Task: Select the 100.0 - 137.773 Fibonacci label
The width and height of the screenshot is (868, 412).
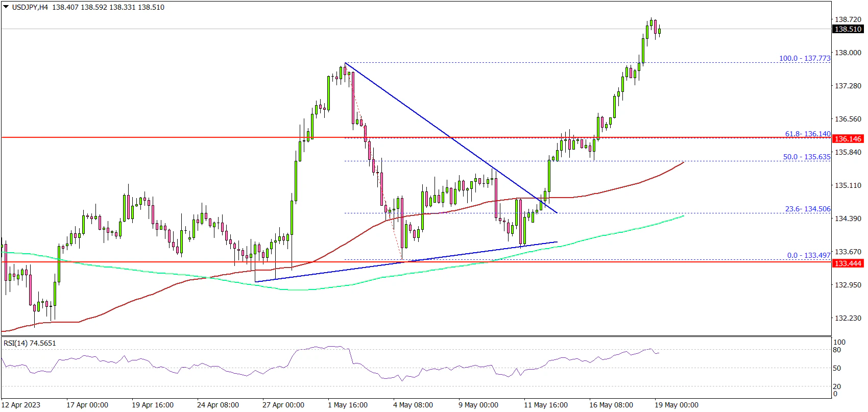Action: pos(804,58)
